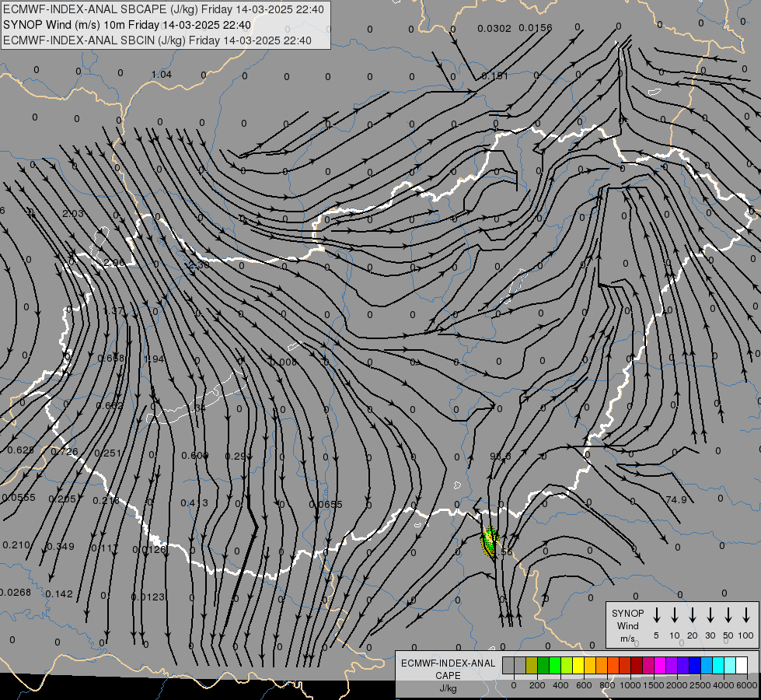This screenshot has height=700, width=761.
Task: Click the yellow-green lime CAPE legend swatch
Action: [567, 665]
